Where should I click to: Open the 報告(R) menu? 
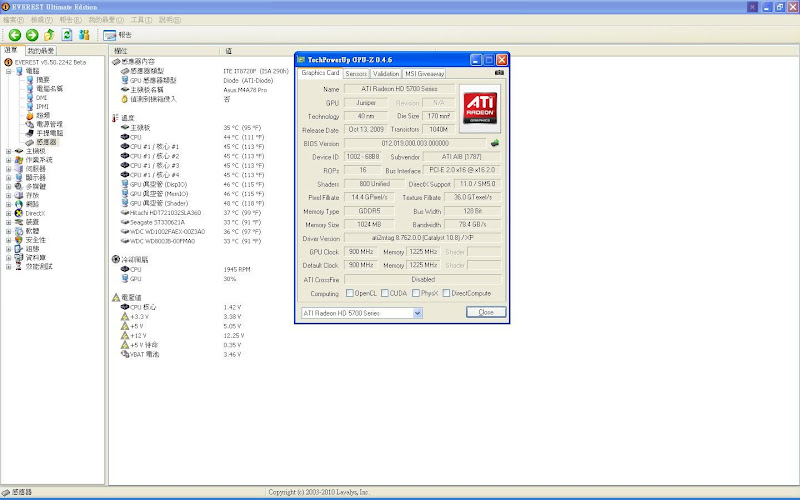[x=70, y=19]
